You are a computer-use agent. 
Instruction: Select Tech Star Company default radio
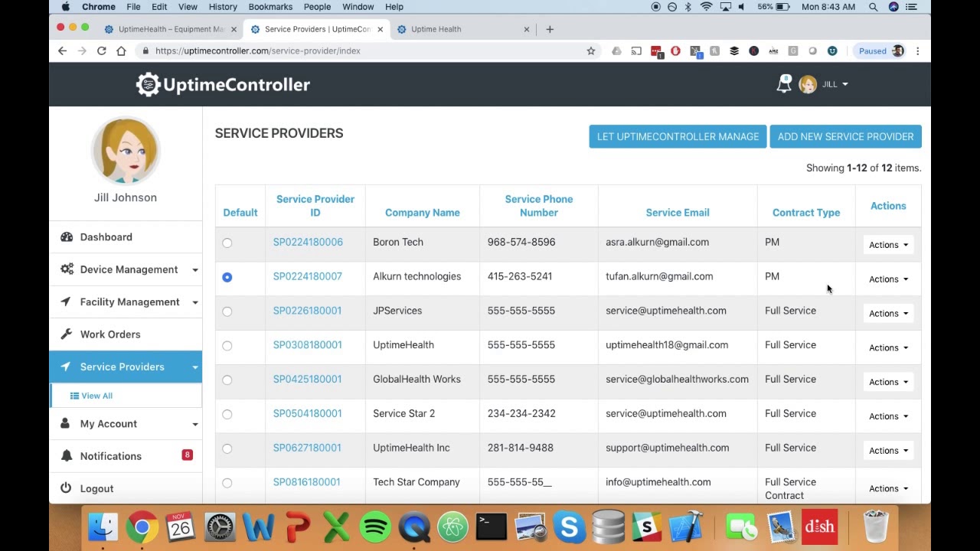(x=227, y=483)
